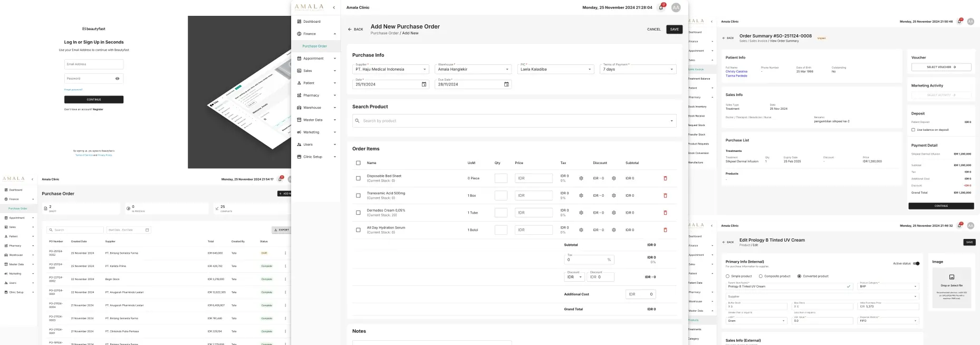Open tax settings gear for Tranexamic Acid 500mg

pos(581,196)
